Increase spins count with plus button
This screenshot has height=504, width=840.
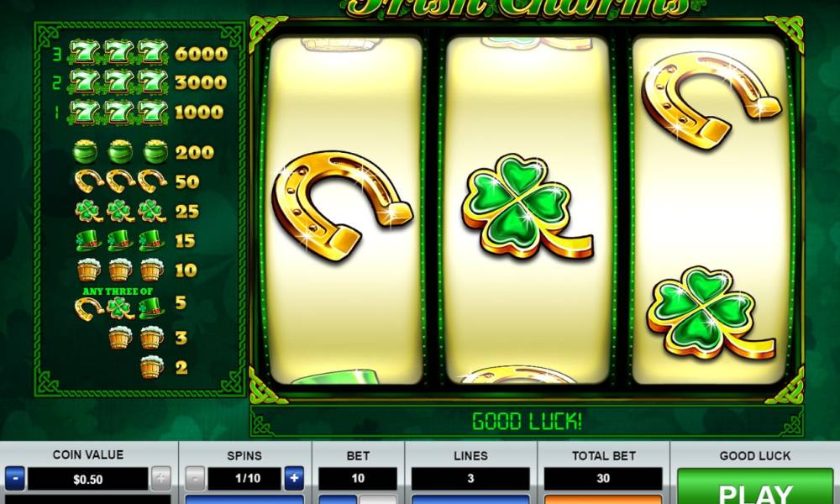click(x=293, y=478)
